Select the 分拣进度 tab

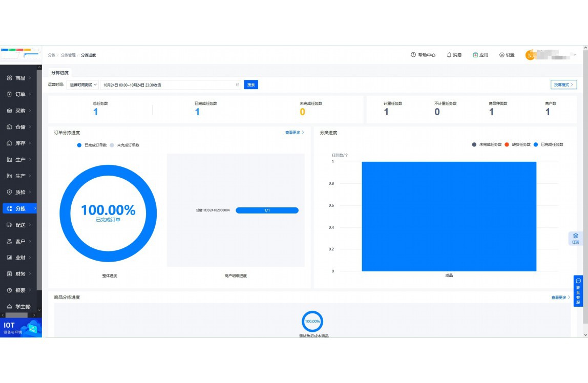[60, 73]
